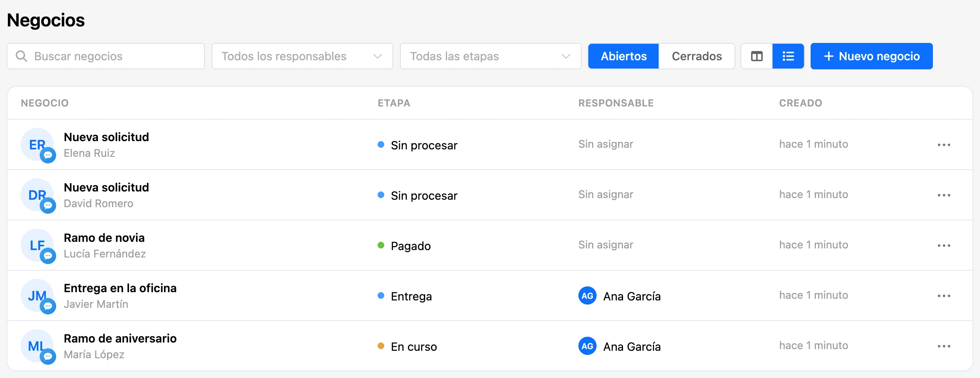980x378 pixels.
Task: Click Sin procesar stage for David Romero
Action: point(424,196)
